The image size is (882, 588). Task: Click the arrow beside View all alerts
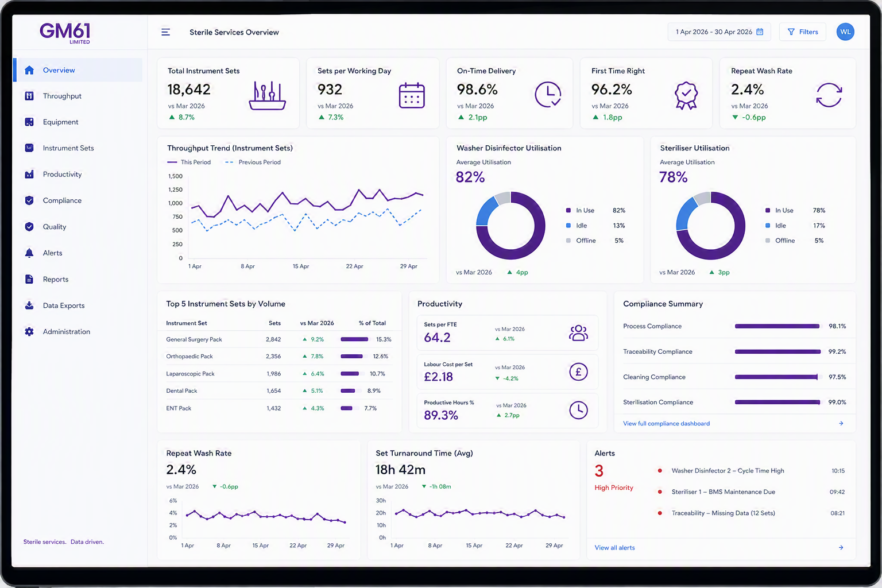(x=841, y=548)
